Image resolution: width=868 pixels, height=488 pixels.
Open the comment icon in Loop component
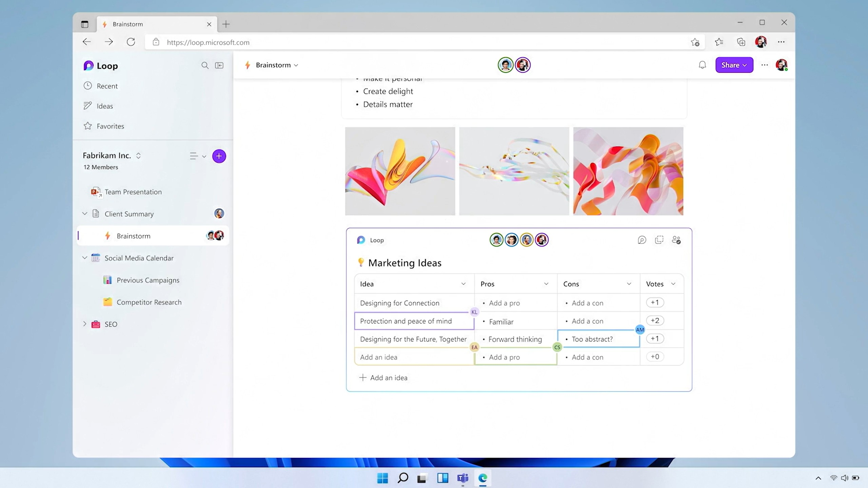coord(642,240)
